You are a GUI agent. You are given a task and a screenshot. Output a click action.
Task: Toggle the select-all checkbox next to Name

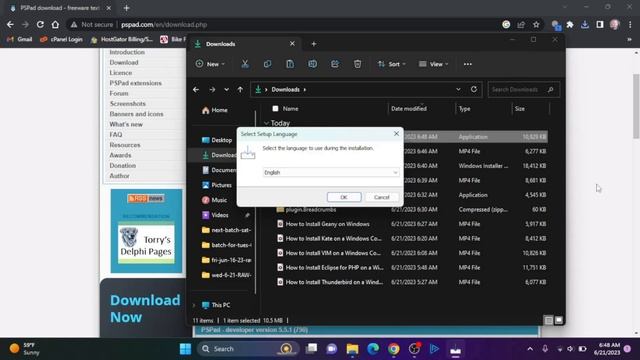276,109
